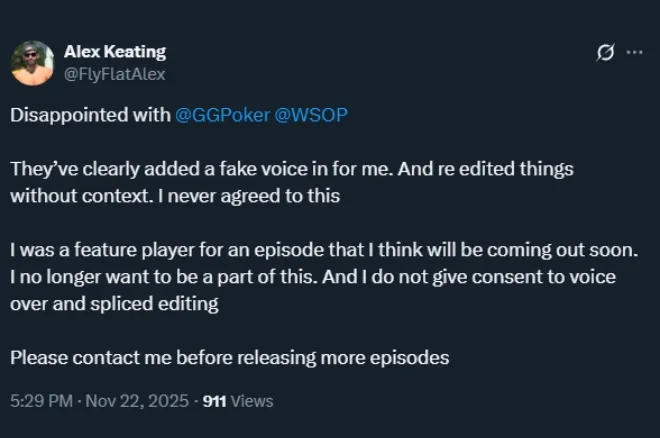Click the line starting "They've clearly added"
Screen dimensions: 660x438
(290, 170)
